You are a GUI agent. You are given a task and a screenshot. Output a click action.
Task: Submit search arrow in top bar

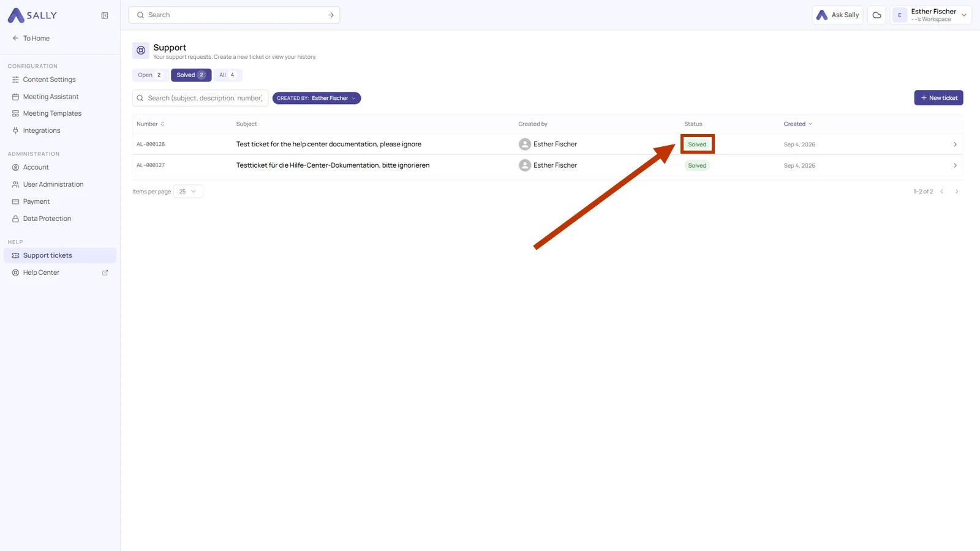331,15
